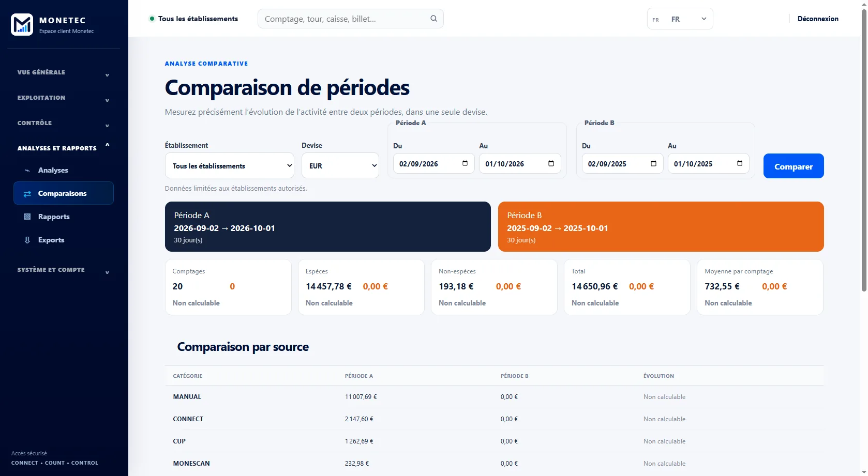Click the Comparaisons swap-arrows icon
The width and height of the screenshot is (868, 476).
click(27, 193)
